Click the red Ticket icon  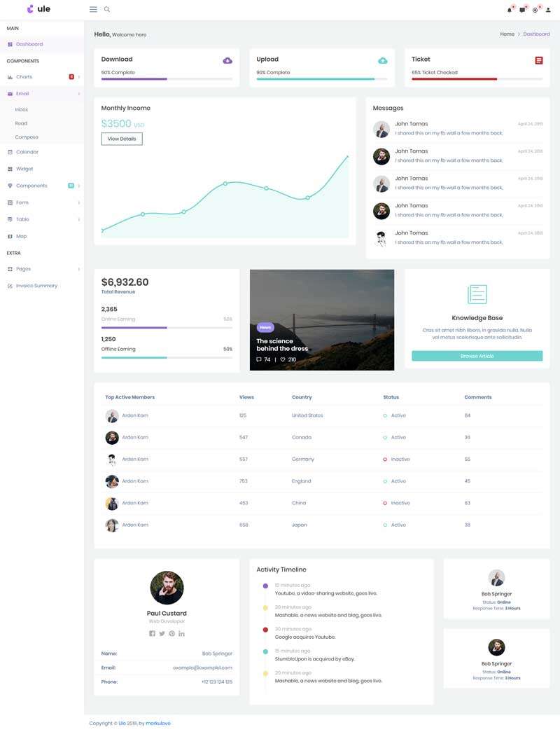pyautogui.click(x=538, y=60)
